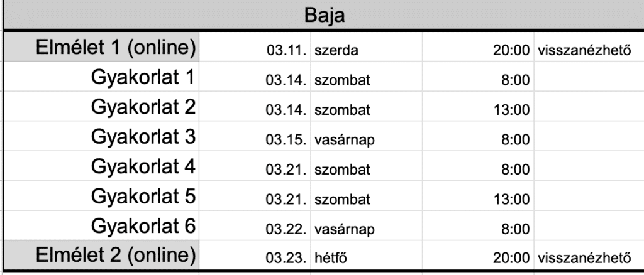The height and width of the screenshot is (275, 644).
Task: Click the 20:00 time for Elmélet 1
Action: pos(513,51)
